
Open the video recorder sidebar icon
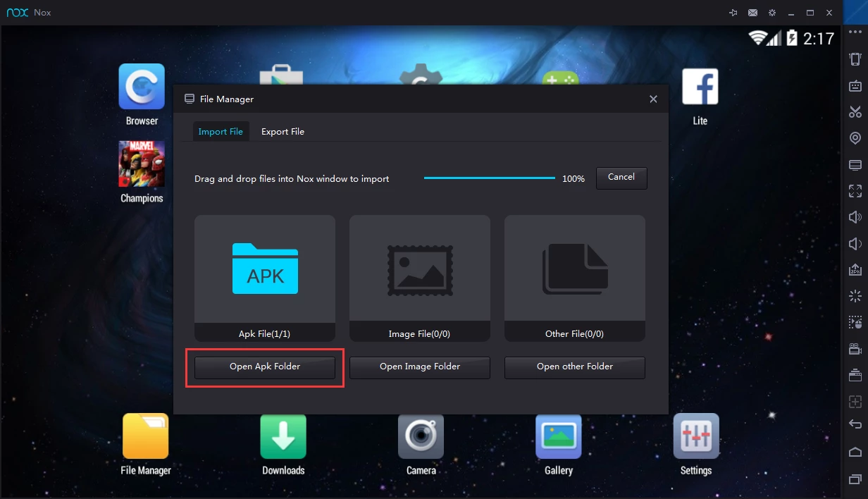tap(855, 349)
